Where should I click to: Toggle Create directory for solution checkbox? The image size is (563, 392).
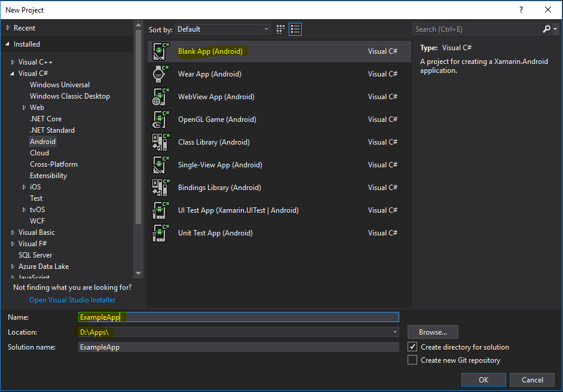click(412, 347)
